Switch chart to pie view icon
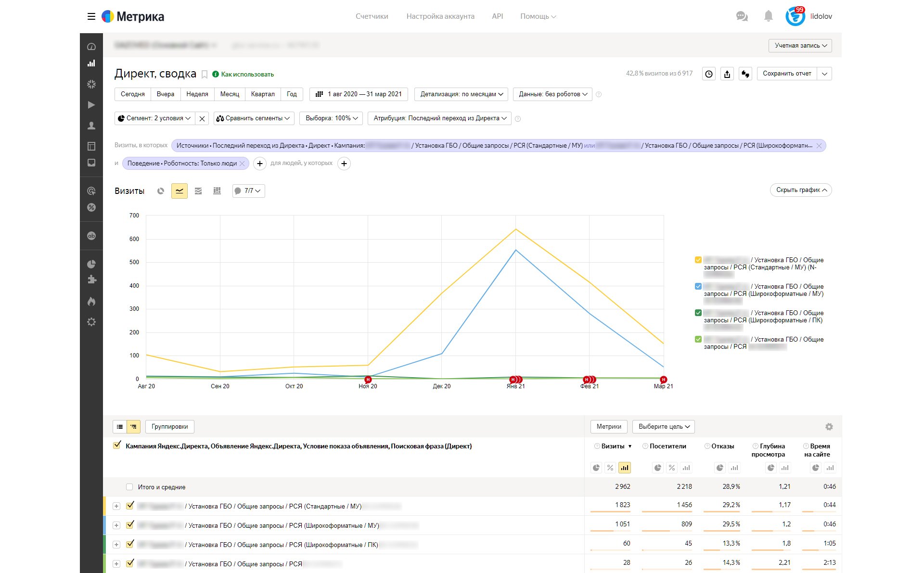This screenshot has width=924, height=573. click(x=161, y=191)
